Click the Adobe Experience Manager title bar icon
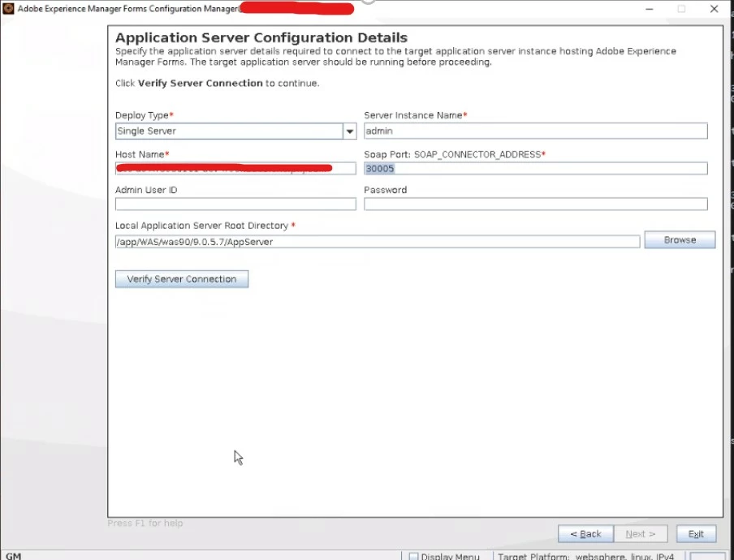This screenshot has height=560, width=734. click(8, 8)
